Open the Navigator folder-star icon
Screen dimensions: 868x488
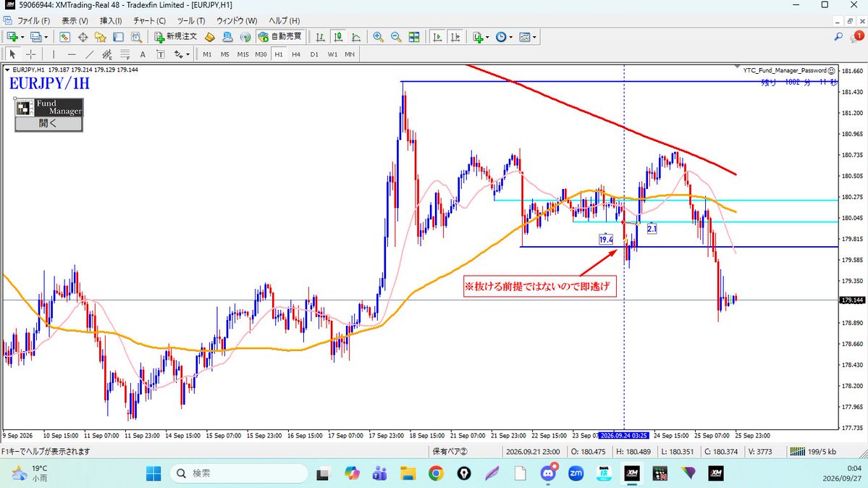[100, 37]
